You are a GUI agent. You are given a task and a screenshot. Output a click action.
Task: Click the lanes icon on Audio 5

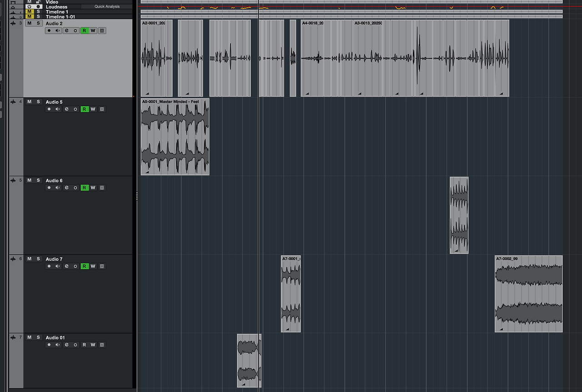[102, 109]
